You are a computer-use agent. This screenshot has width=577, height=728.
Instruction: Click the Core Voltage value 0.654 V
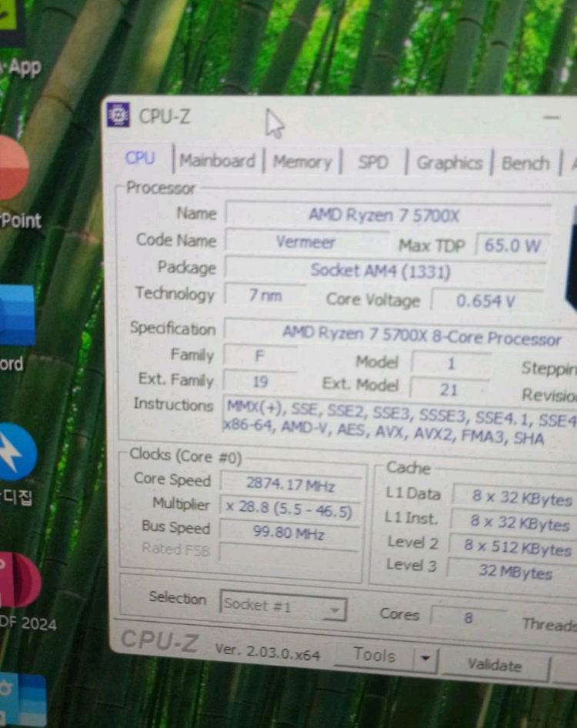(486, 302)
